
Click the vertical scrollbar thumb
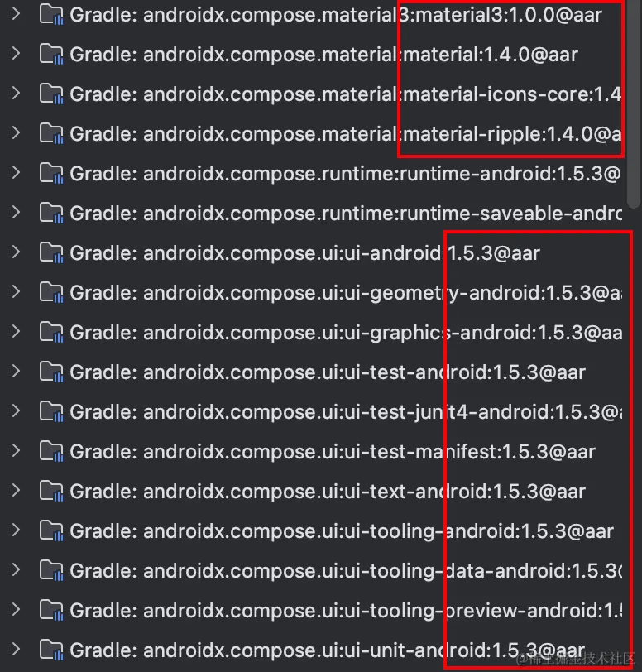635,103
